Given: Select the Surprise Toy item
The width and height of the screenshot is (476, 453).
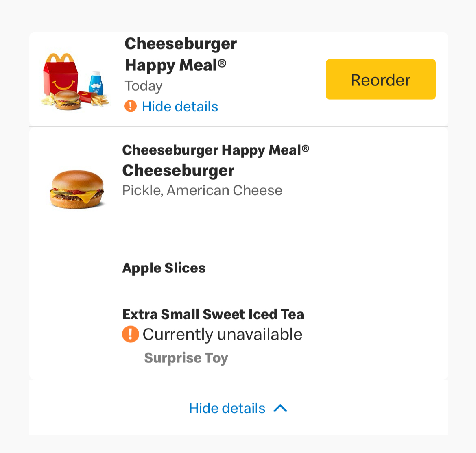Looking at the screenshot, I should coord(186,358).
